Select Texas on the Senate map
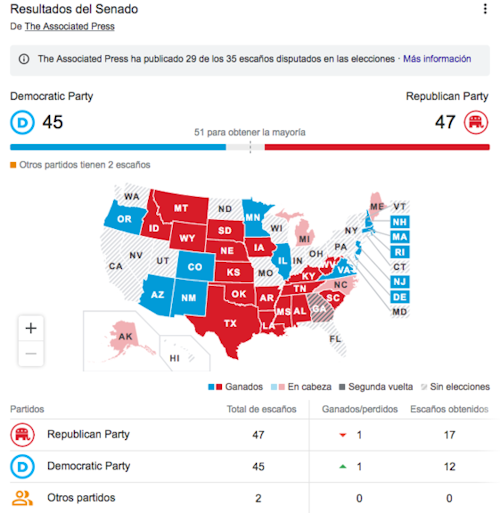Viewport: 500px width, 513px height. [x=230, y=322]
